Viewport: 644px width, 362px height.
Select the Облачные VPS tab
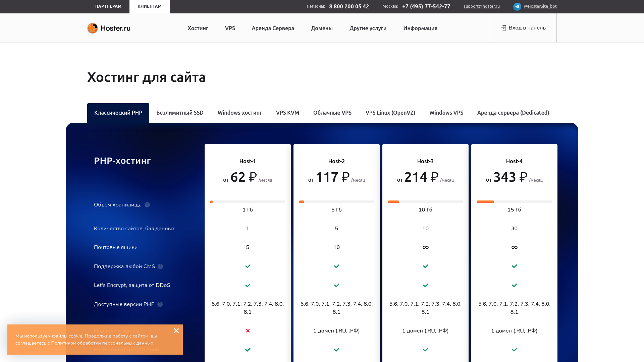point(332,113)
